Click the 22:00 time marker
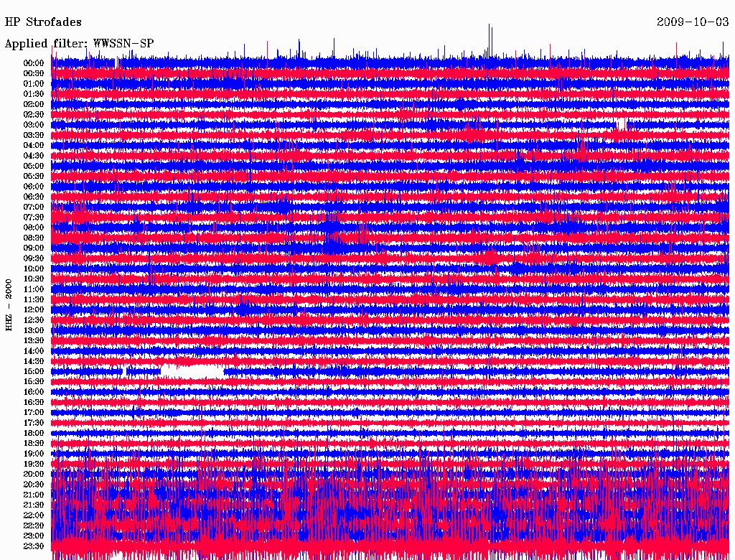 point(34,515)
